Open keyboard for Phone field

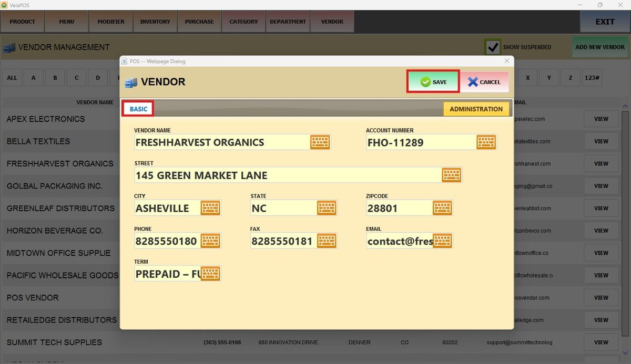210,241
